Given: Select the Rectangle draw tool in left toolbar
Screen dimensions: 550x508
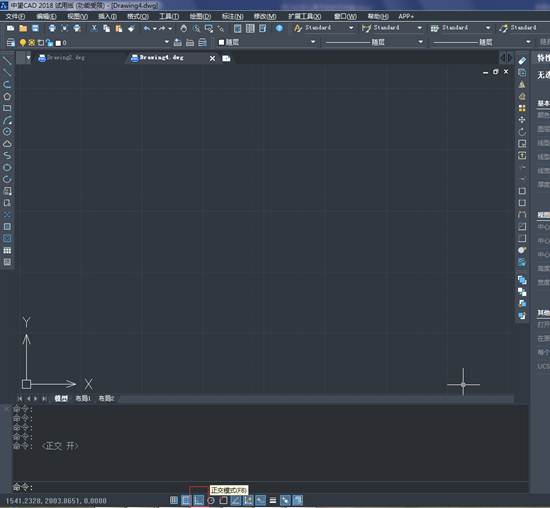Looking at the screenshot, I should point(7,108).
